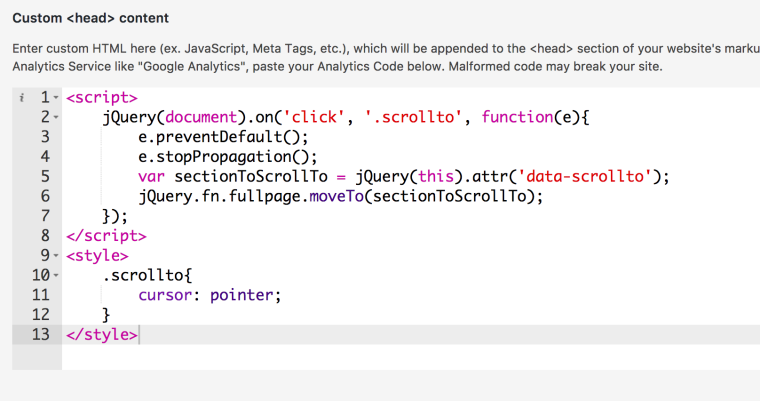Collapse the style block at line 9
760x401 pixels.
pos(55,256)
